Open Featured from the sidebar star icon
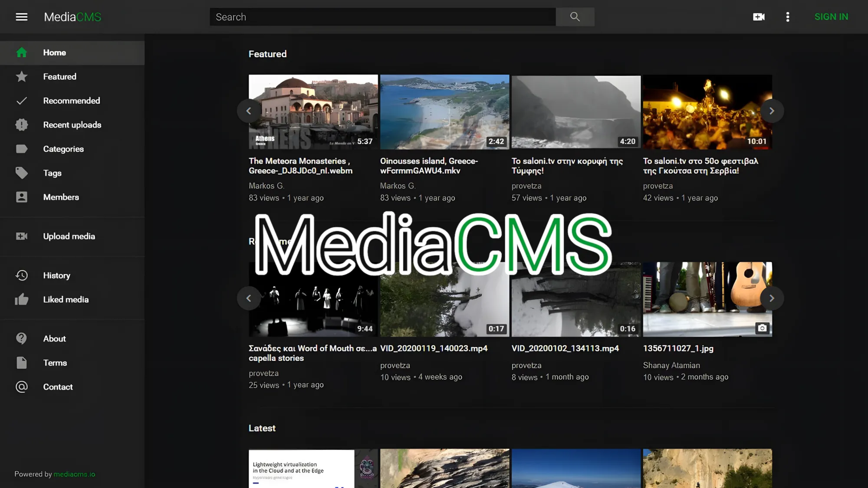The height and width of the screenshot is (488, 868). point(21,77)
